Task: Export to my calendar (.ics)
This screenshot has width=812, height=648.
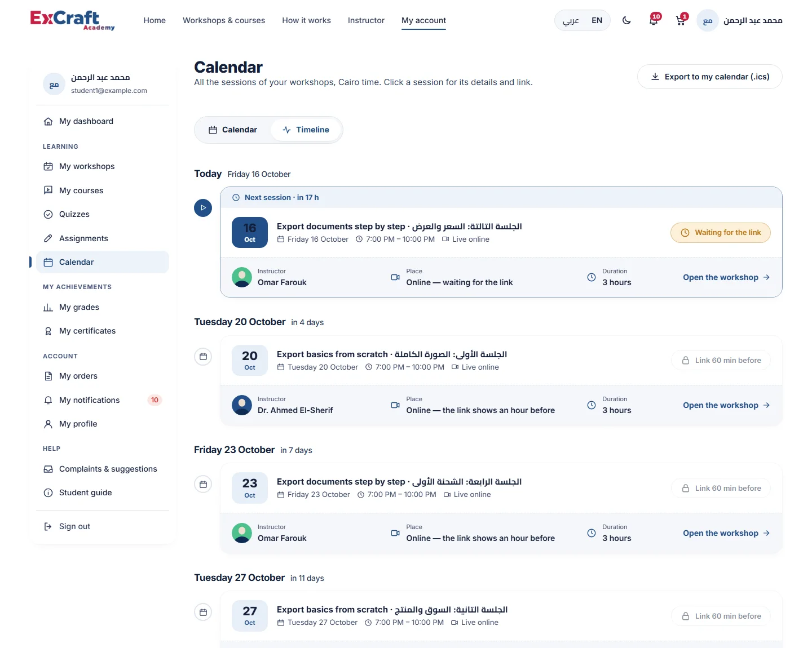Action: pyautogui.click(x=709, y=77)
